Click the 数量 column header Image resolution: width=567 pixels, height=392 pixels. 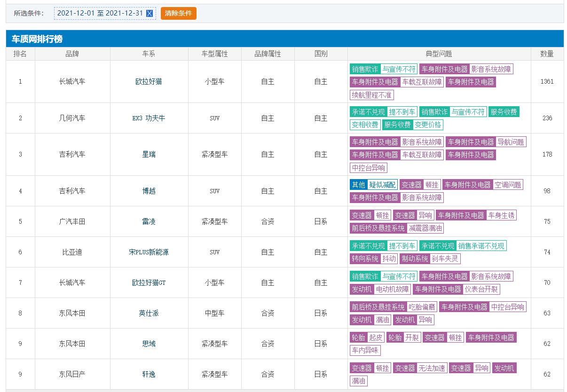[547, 54]
